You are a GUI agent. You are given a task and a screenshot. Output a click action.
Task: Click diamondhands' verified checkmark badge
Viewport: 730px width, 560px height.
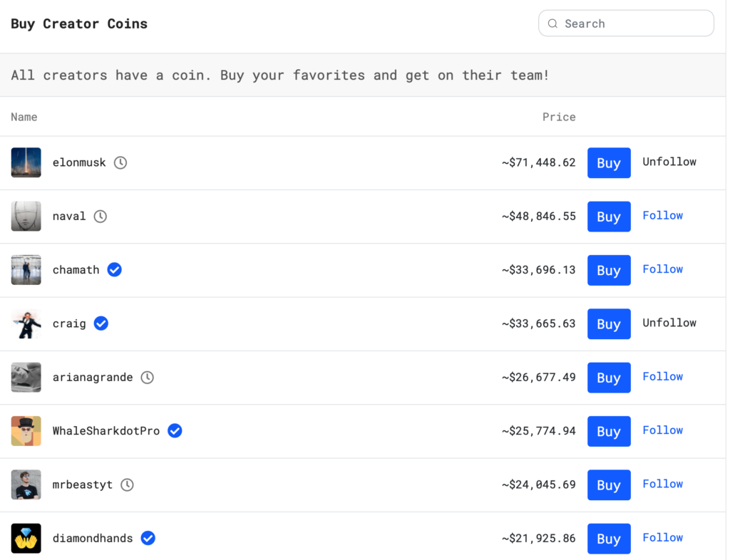[148, 539]
